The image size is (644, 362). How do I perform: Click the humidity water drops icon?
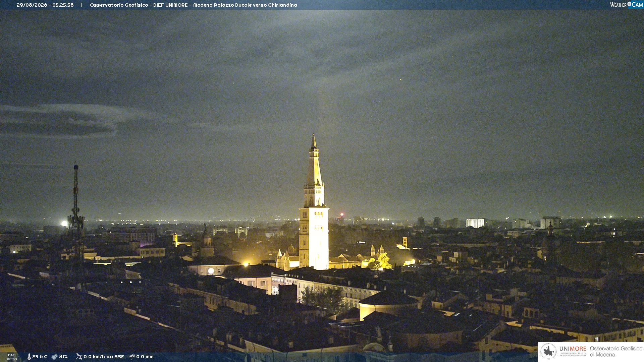tap(54, 357)
